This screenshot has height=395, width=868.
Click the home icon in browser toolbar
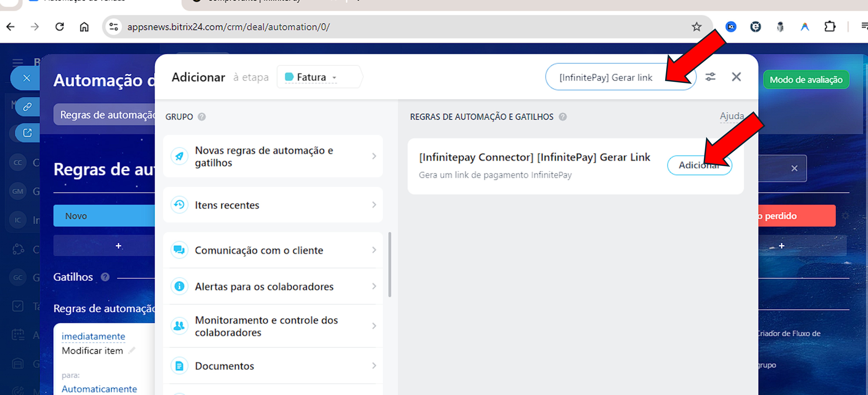(84, 27)
